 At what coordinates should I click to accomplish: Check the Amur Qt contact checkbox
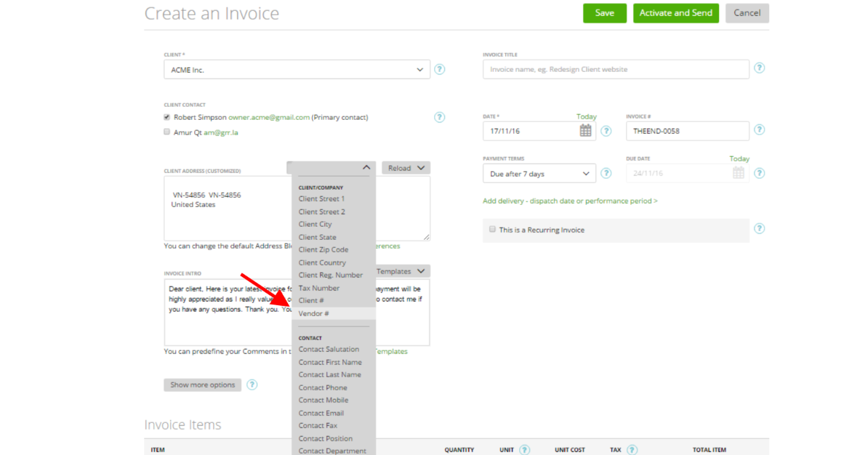tap(166, 132)
